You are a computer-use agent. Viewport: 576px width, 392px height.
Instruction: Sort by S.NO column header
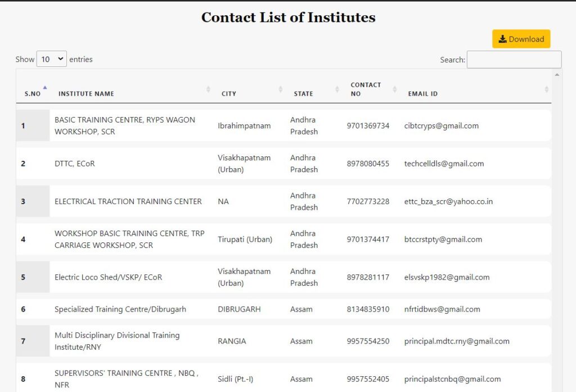(33, 94)
